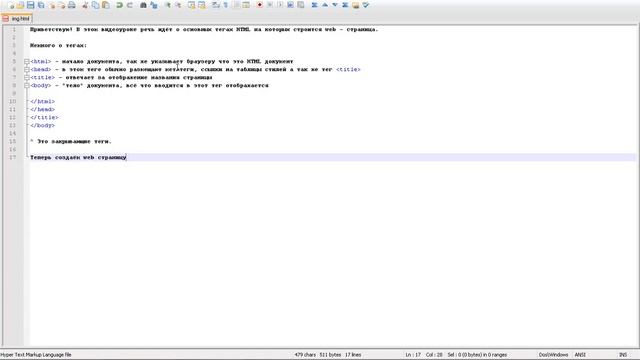Click the opening <html> tag on line 5
This screenshot has height=360, width=640.
41,62
